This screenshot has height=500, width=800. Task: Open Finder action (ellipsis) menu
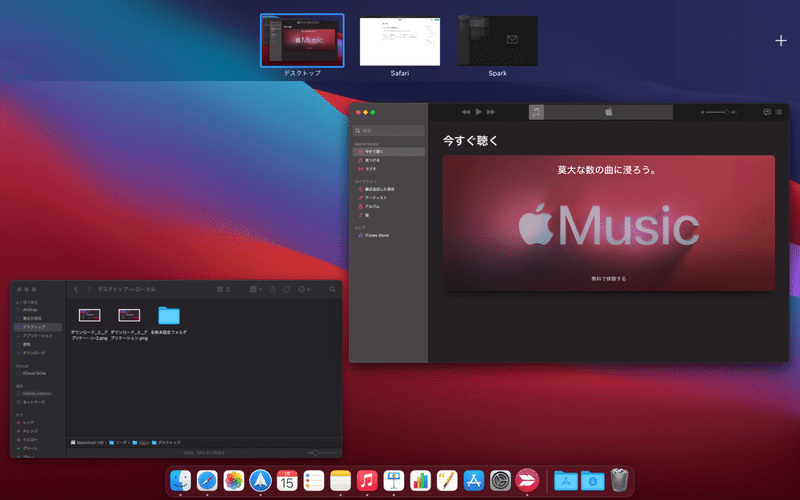point(304,289)
